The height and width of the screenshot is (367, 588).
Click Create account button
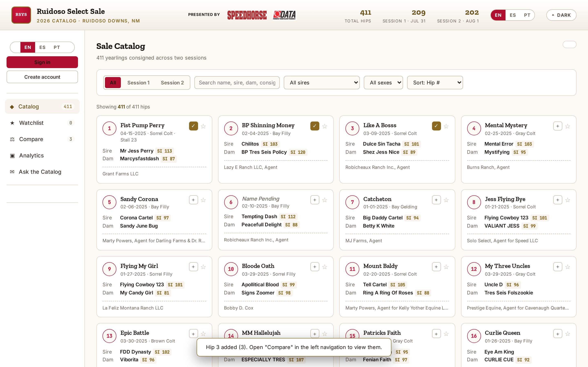coord(42,77)
